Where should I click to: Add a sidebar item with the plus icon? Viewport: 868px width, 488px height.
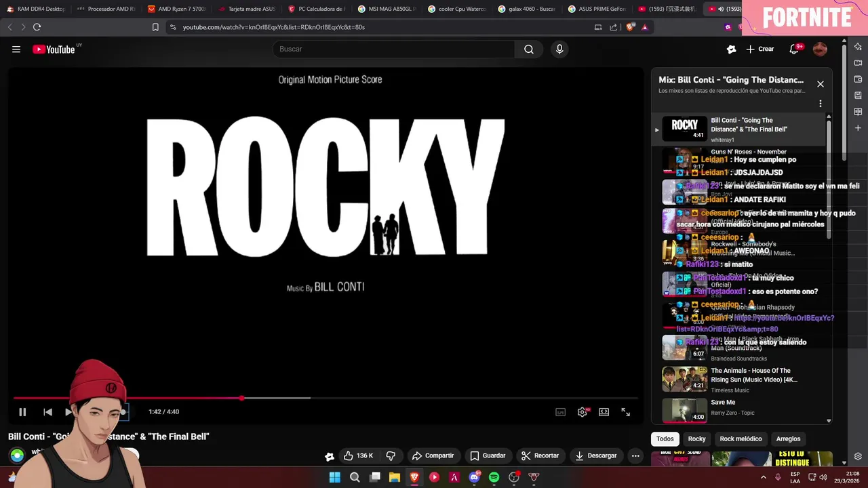(x=858, y=128)
